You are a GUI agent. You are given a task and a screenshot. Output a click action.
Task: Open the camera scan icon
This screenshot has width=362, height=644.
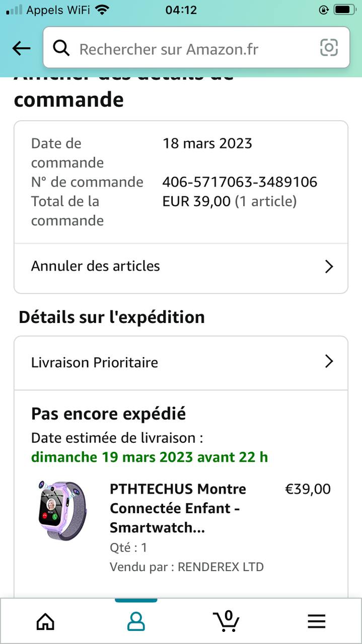(329, 48)
